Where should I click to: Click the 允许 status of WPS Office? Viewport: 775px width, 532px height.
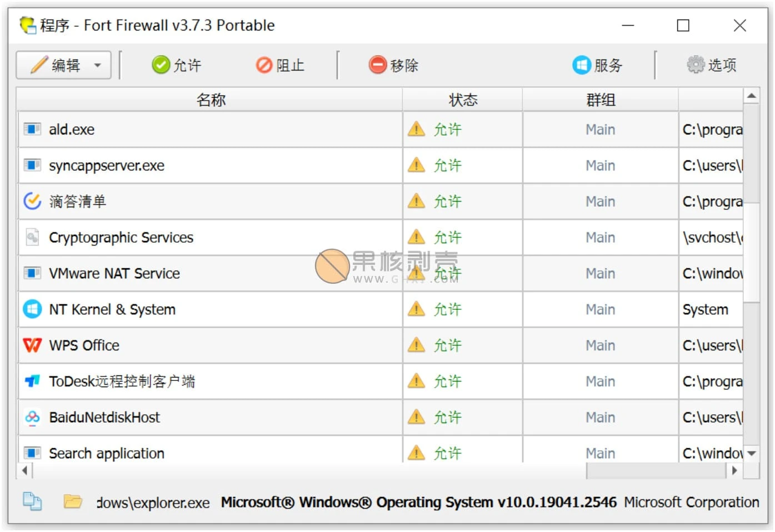448,345
